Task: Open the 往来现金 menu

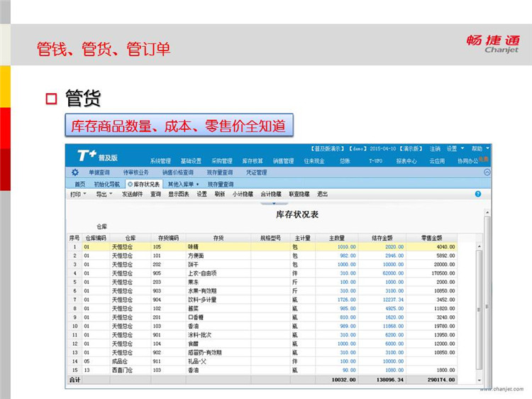Action: pyautogui.click(x=314, y=161)
